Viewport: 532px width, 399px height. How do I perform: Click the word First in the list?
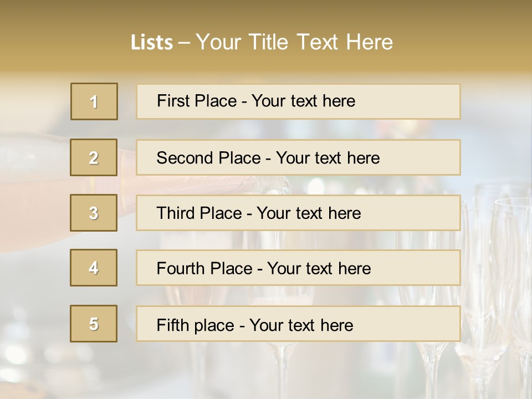point(173,101)
